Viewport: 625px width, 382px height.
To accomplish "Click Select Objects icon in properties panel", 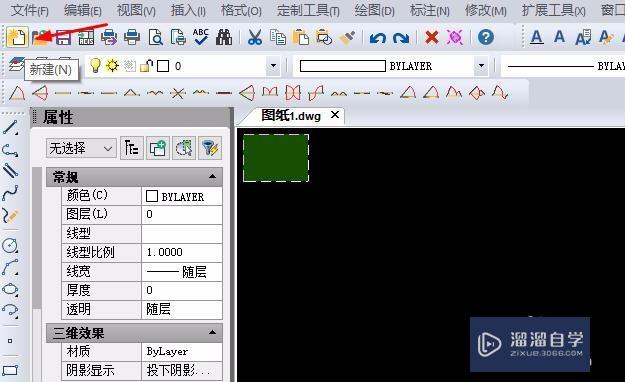I will [184, 148].
